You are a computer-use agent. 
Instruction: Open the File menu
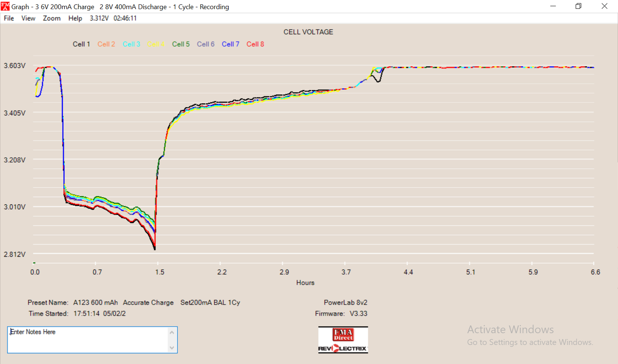coord(9,18)
